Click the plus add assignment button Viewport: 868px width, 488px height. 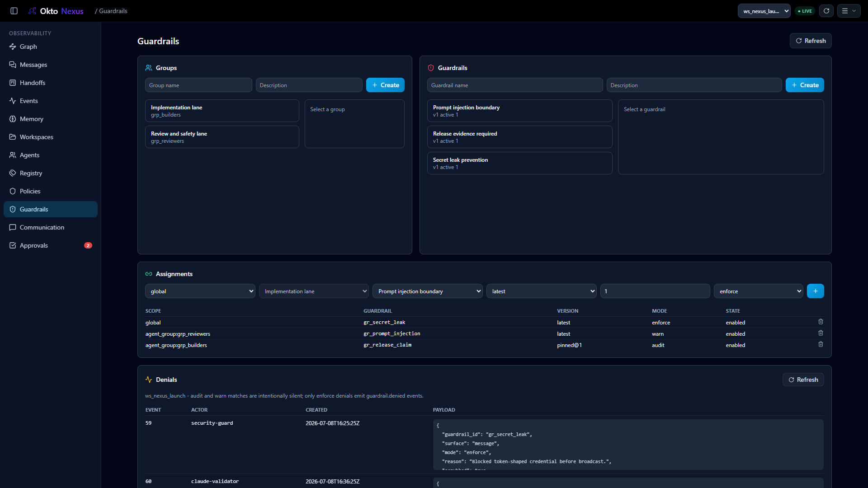[816, 291]
